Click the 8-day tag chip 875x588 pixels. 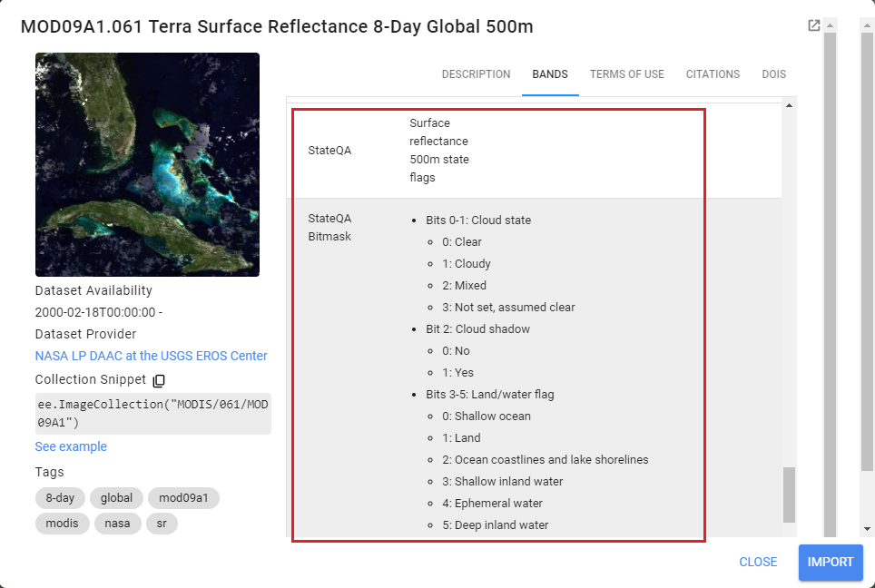[x=60, y=498]
